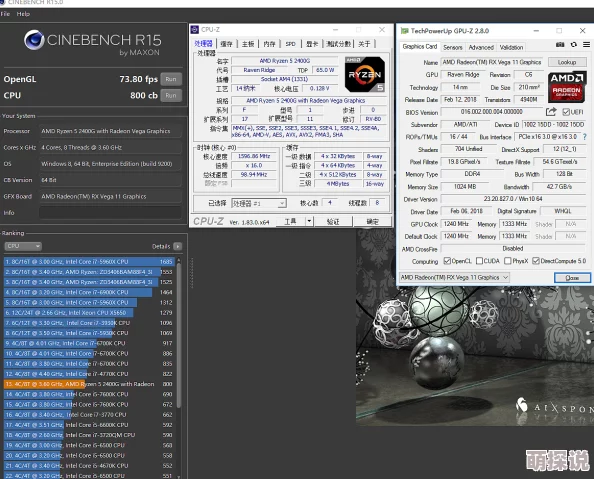Click the Cinebench R15 logo sphere
The height and width of the screenshot is (479, 594).
tap(34, 40)
